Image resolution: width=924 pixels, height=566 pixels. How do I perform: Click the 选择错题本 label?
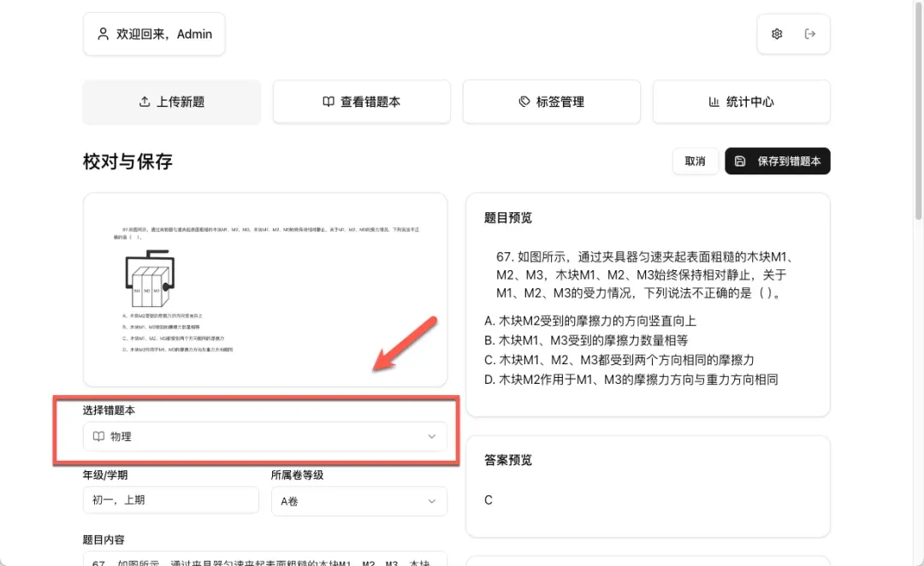[x=109, y=410]
